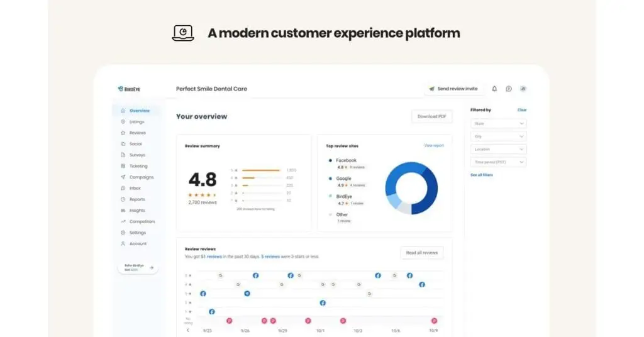Click the light blue donut chart segment
This screenshot has width=644, height=337.
coord(394,201)
